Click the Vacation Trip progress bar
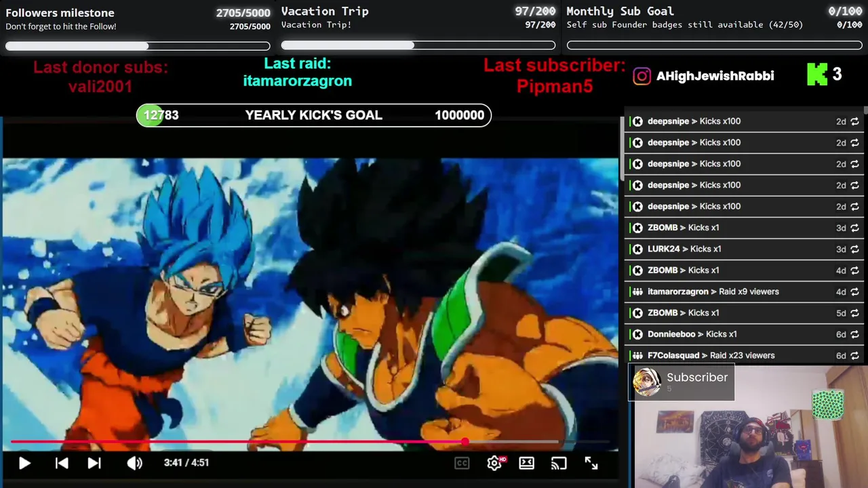Image resolution: width=868 pixels, height=488 pixels. (418, 45)
